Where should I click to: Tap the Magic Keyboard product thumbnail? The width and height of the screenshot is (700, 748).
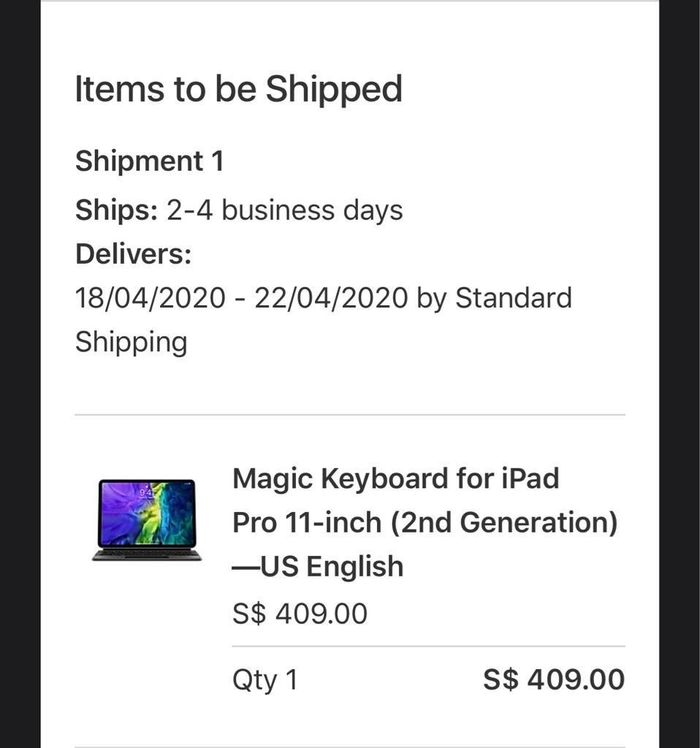(x=147, y=519)
